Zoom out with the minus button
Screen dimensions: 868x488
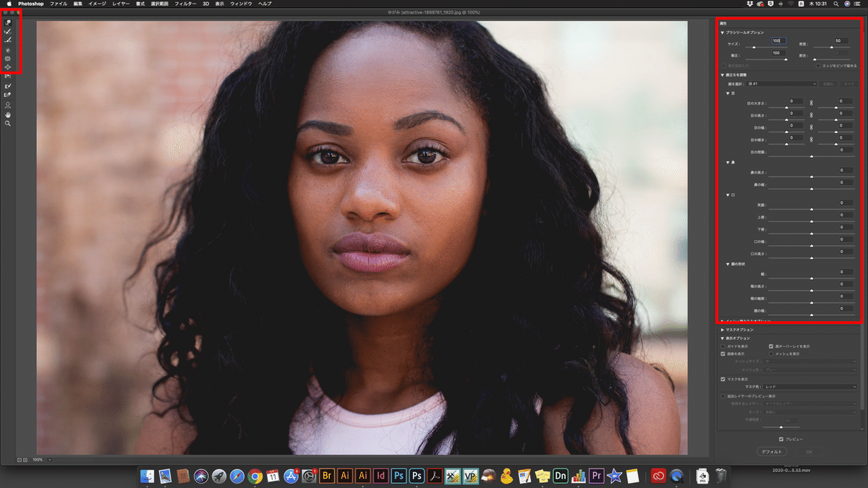pyautogui.click(x=19, y=460)
